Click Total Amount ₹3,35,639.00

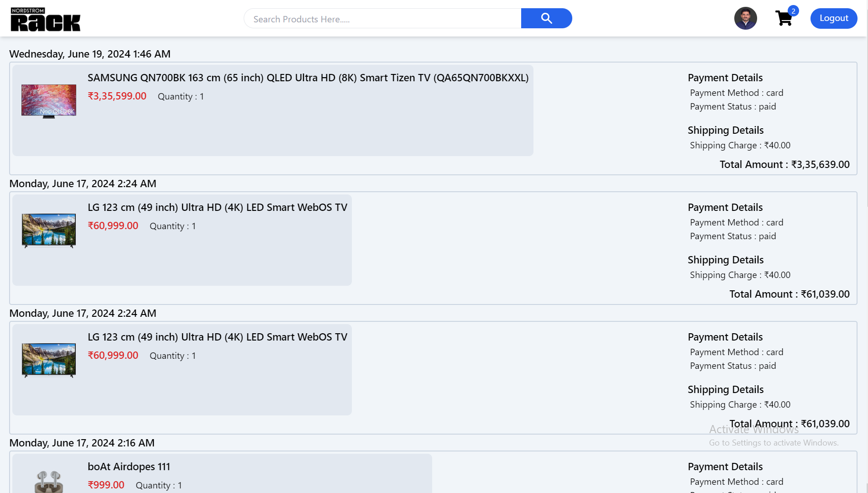[x=784, y=164]
